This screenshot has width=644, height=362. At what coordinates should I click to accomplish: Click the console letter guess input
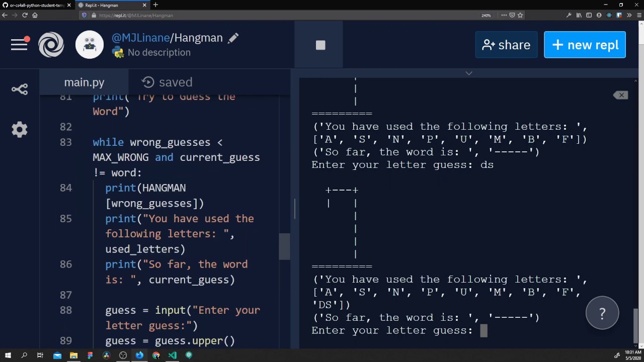(484, 330)
